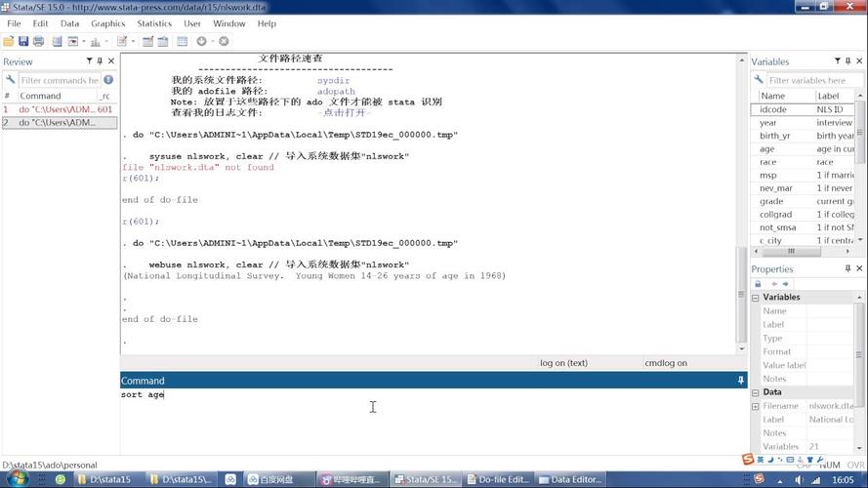
Task: Open the Statistics menu
Action: click(x=154, y=23)
